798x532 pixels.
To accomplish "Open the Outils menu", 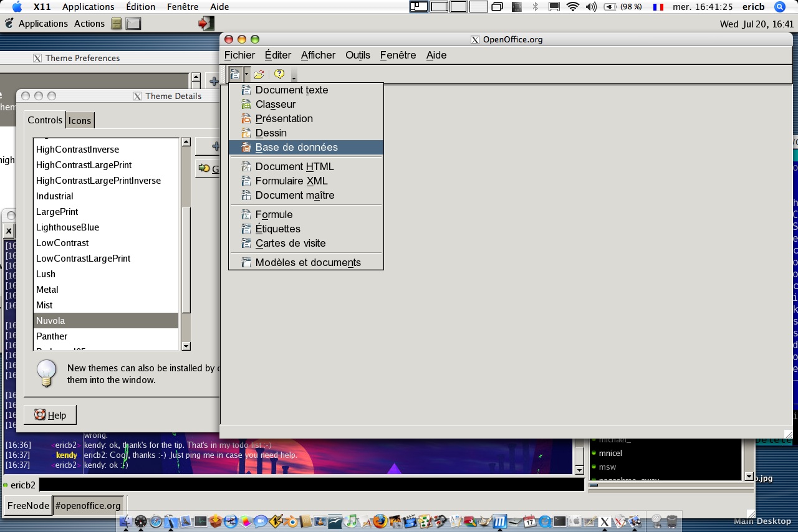I will coord(358,55).
